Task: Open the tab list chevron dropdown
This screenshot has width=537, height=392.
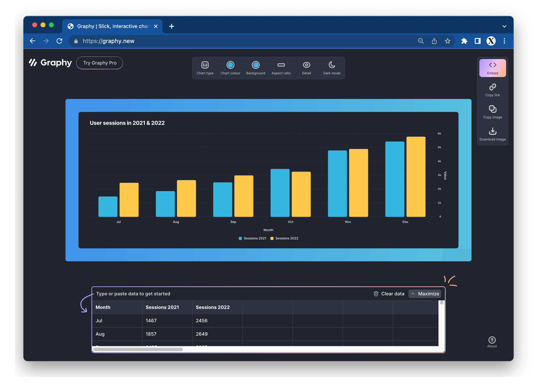Action: tap(504, 26)
